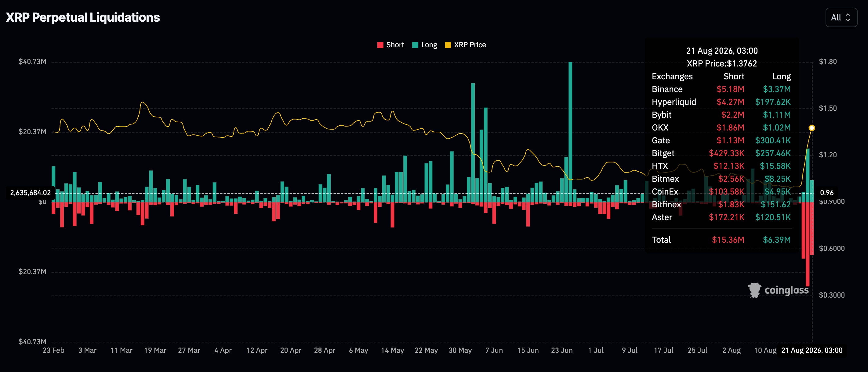Click the '17 Jul' date label
The image size is (868, 372).
tap(663, 350)
